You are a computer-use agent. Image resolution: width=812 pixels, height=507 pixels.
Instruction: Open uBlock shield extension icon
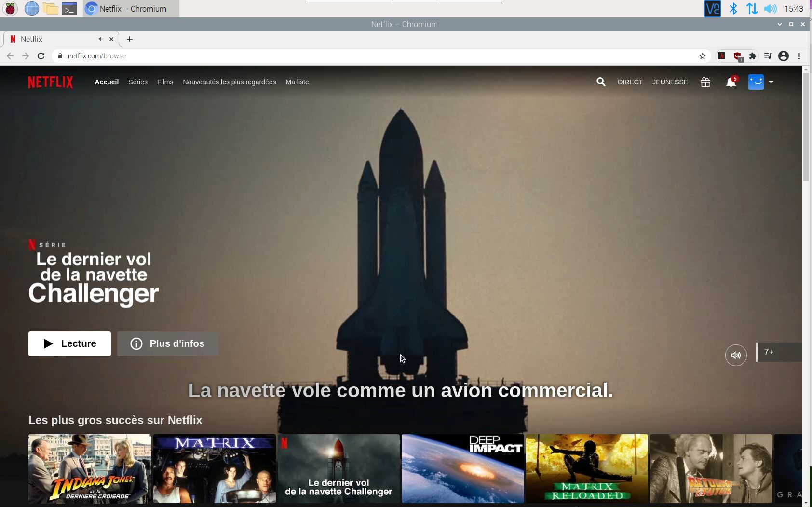coord(738,56)
